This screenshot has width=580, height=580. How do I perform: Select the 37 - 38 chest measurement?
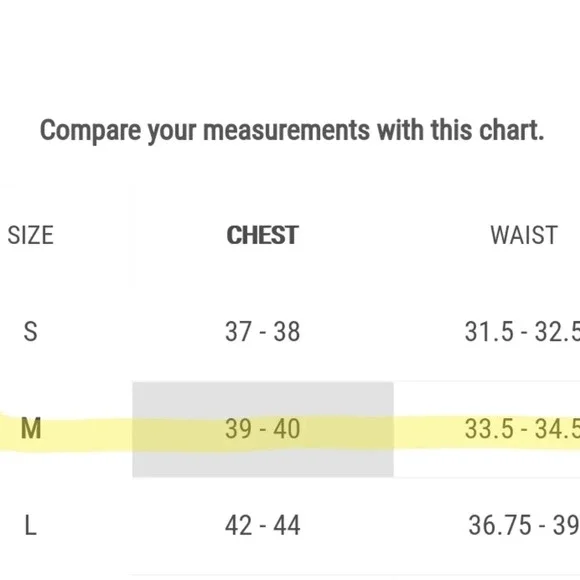263,331
